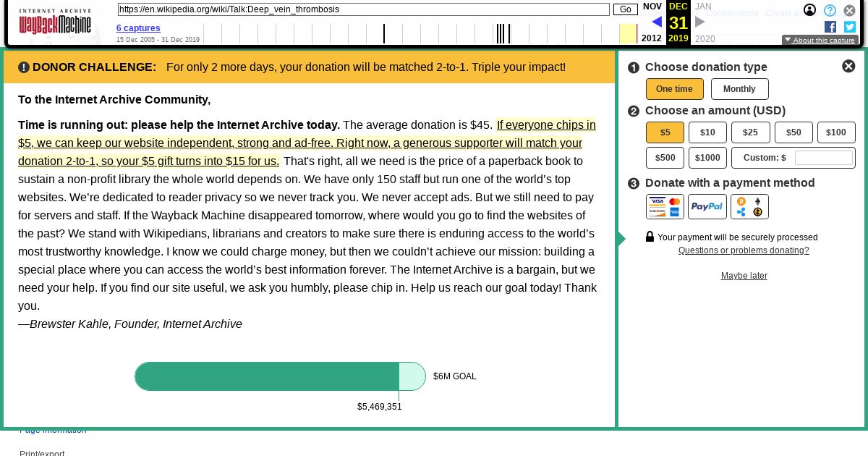The image size is (868, 456).
Task: Go to previous capture with blue arrow
Action: [657, 22]
